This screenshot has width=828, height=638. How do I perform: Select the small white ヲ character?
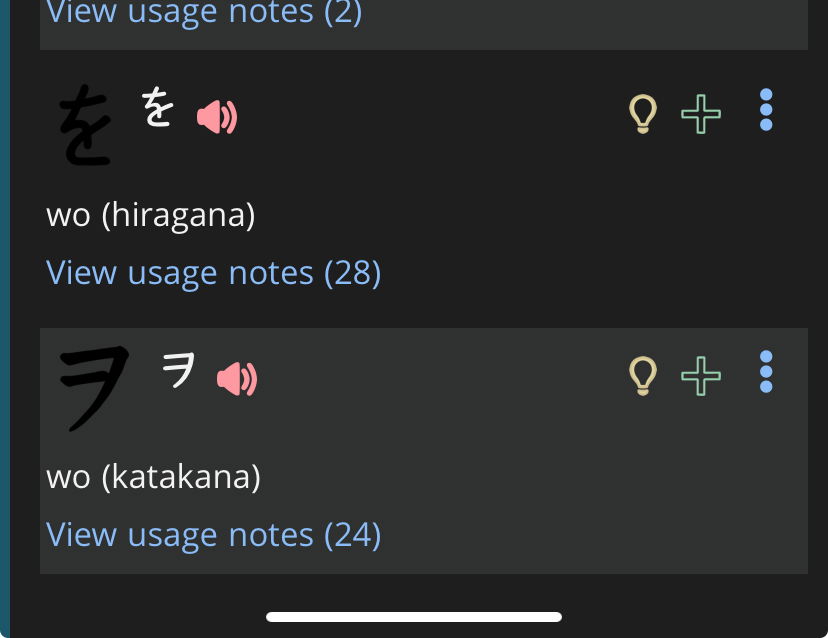179,372
